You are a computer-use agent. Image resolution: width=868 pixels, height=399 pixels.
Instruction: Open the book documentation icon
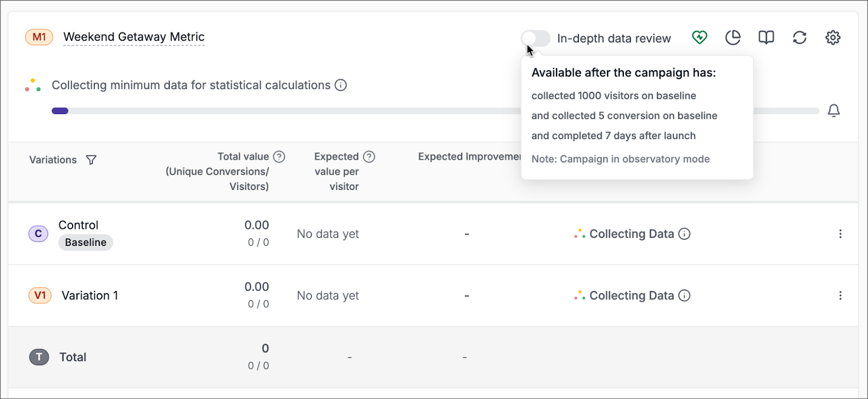tap(766, 37)
